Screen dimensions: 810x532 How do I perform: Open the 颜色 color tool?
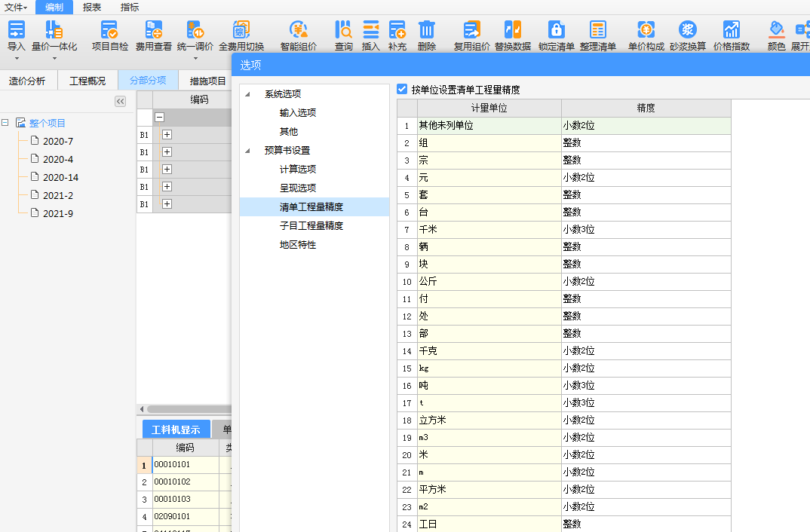pos(777,35)
